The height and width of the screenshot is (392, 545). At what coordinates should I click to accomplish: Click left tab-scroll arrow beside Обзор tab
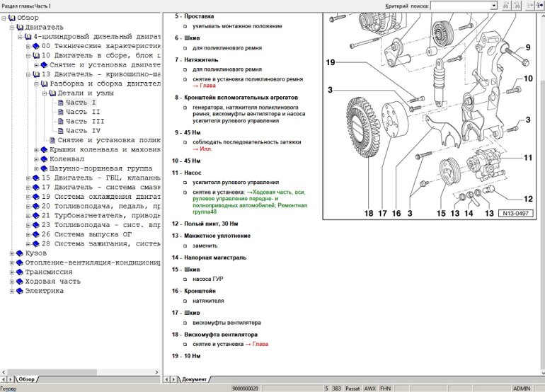click(x=4, y=379)
